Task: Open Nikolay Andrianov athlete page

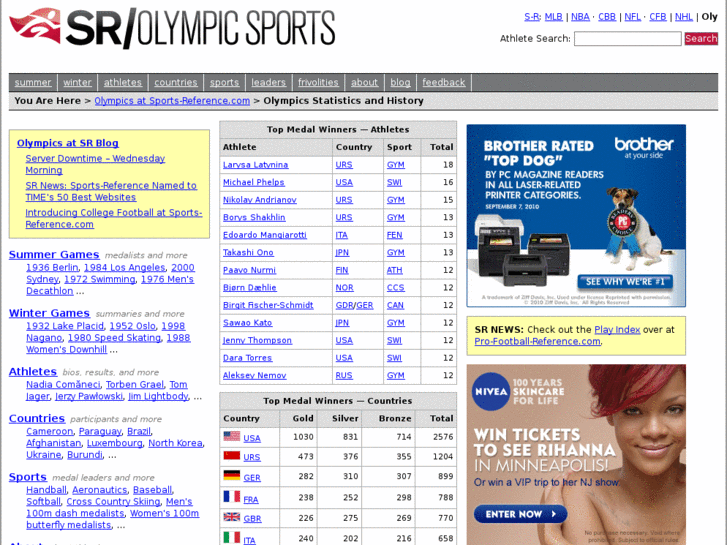Action: click(260, 200)
